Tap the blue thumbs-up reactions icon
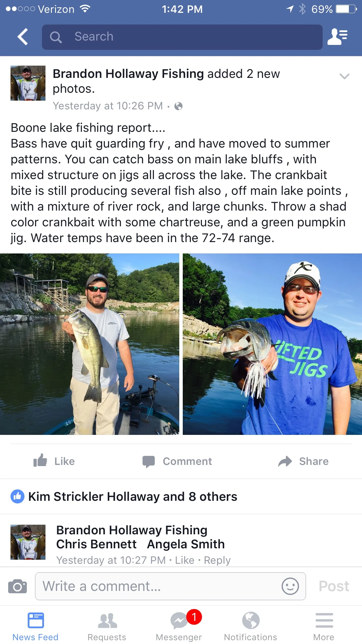Screen dimensions: 362x644 coord(17,496)
